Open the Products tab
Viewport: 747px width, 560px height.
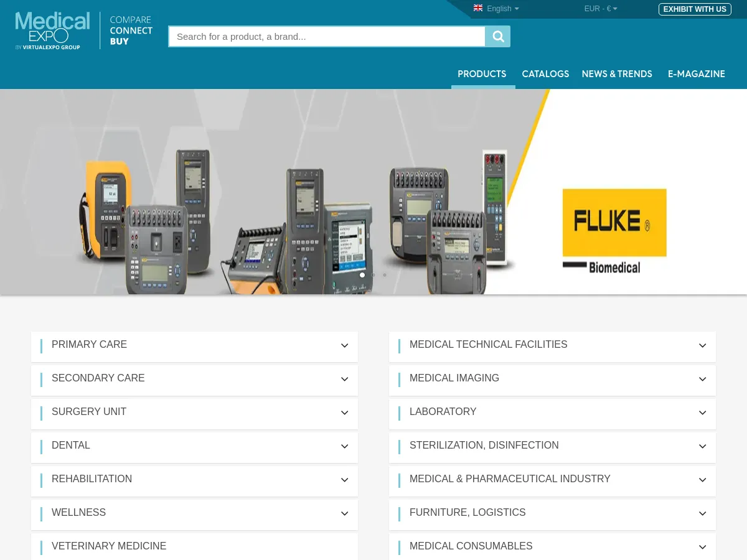[482, 74]
